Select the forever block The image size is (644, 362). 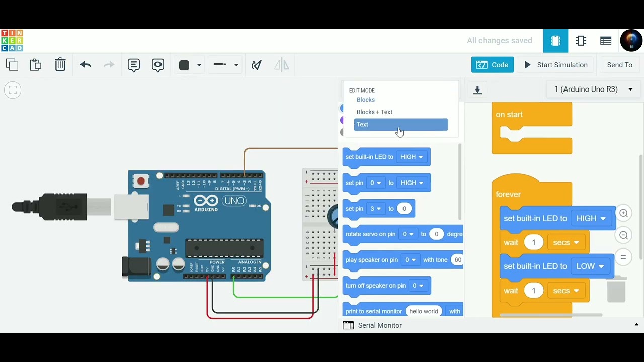click(x=508, y=194)
